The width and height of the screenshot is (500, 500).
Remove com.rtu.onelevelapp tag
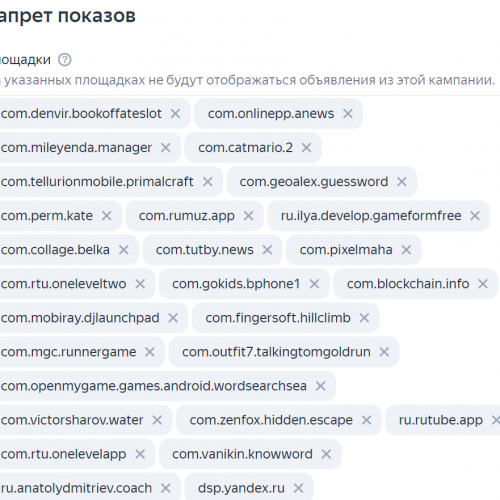(140, 454)
